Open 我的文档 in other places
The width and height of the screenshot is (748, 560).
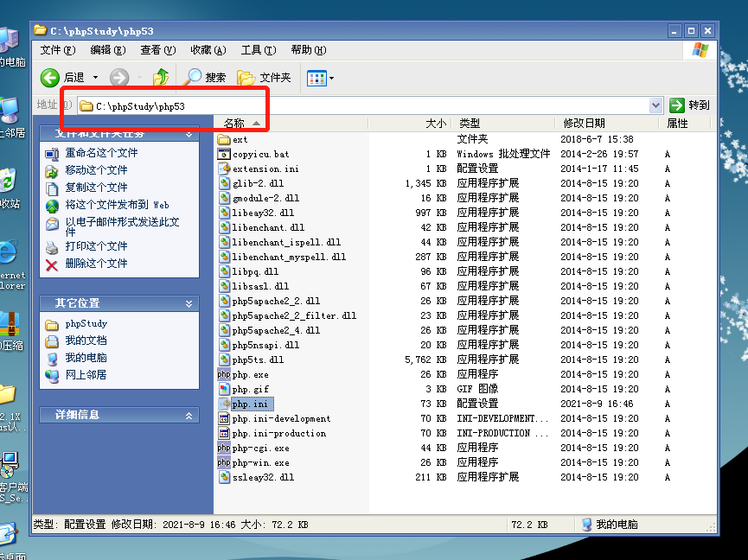pos(86,340)
